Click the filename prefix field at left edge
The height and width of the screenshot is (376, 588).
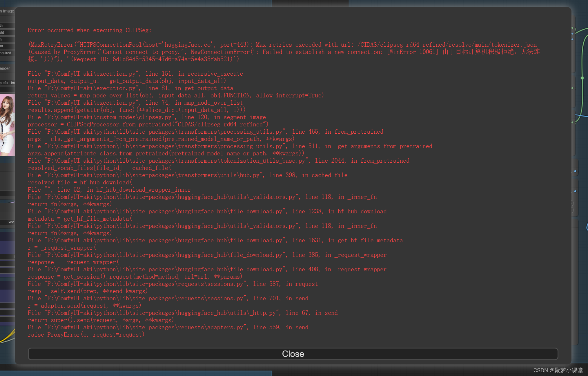coord(7,83)
